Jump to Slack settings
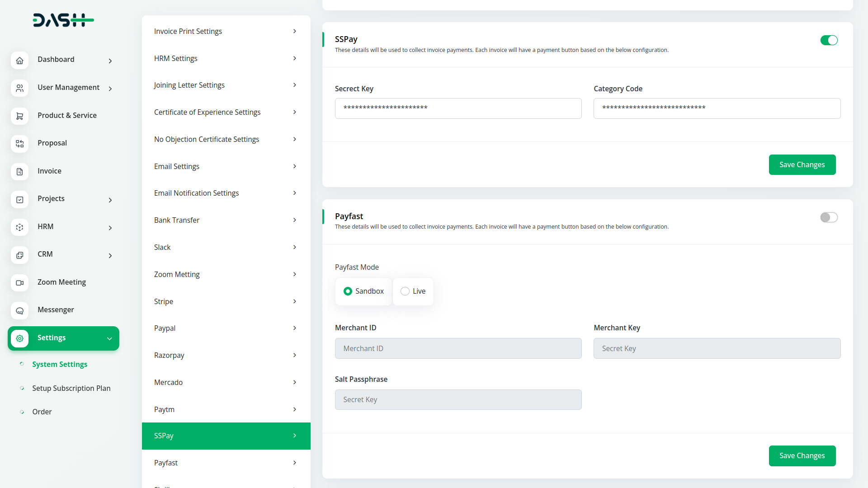This screenshot has width=868, height=488. pyautogui.click(x=226, y=247)
